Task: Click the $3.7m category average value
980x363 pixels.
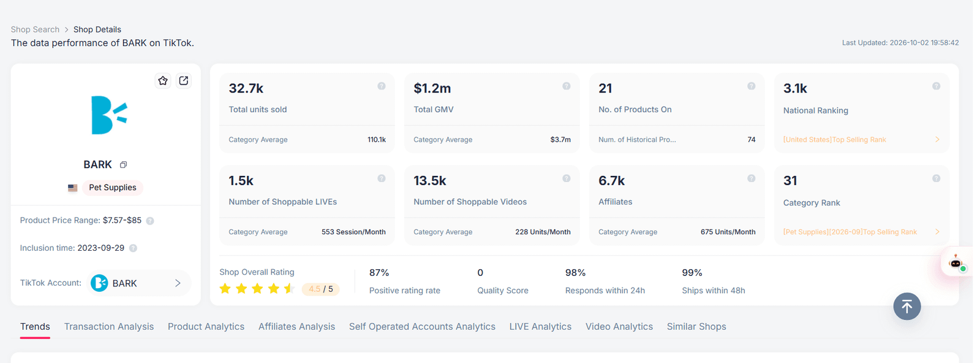Action: click(560, 140)
